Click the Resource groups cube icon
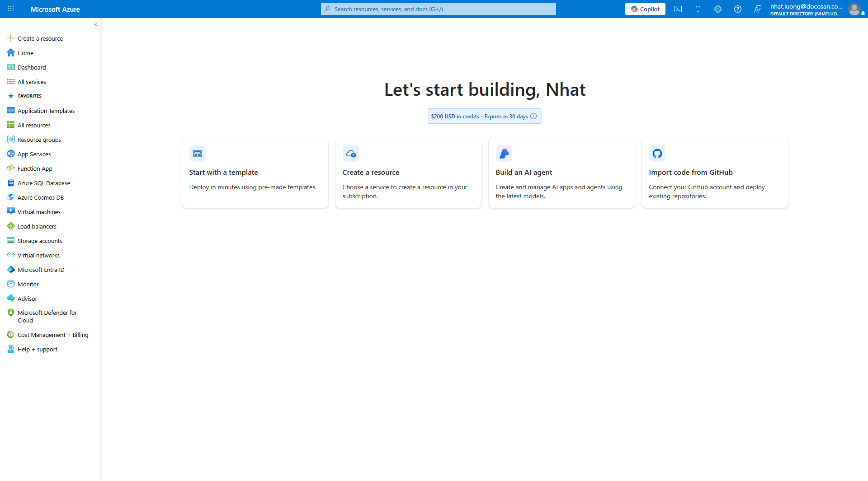The width and height of the screenshot is (868, 481). pos(11,140)
